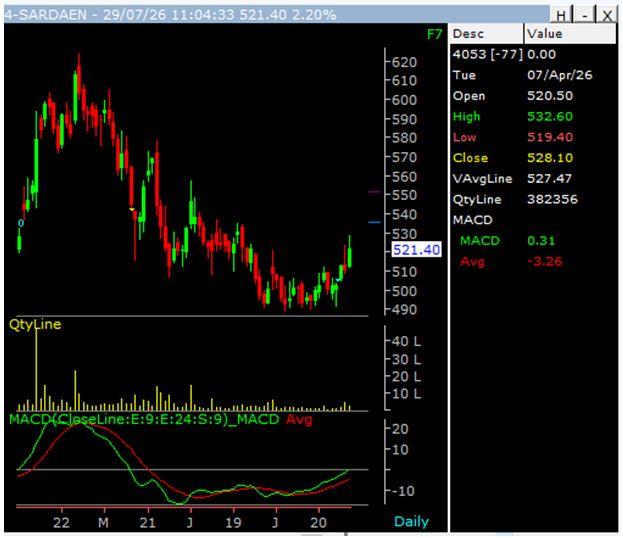Click the QtyLine volume panel label
Screen dimensions: 623x538
click(x=35, y=324)
